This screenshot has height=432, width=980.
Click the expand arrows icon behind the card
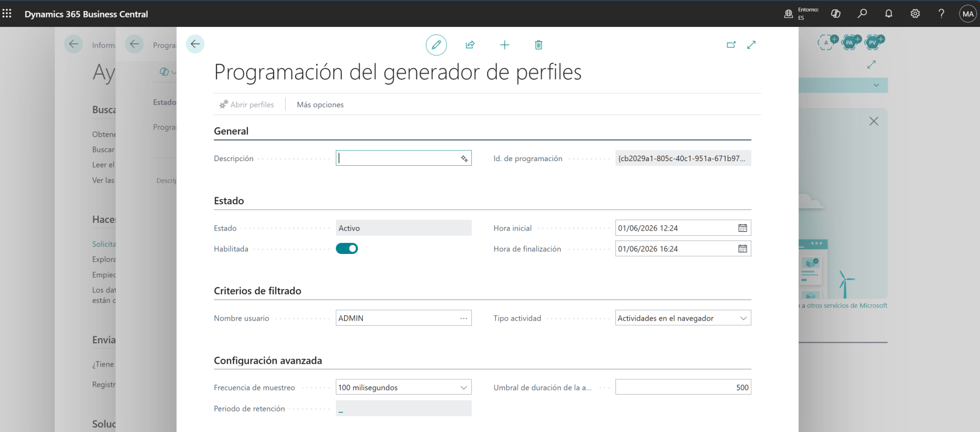click(x=871, y=64)
